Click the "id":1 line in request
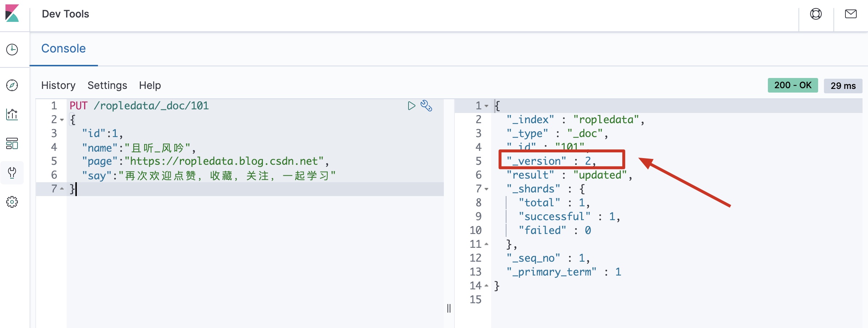Image resolution: width=868 pixels, height=328 pixels. click(103, 133)
